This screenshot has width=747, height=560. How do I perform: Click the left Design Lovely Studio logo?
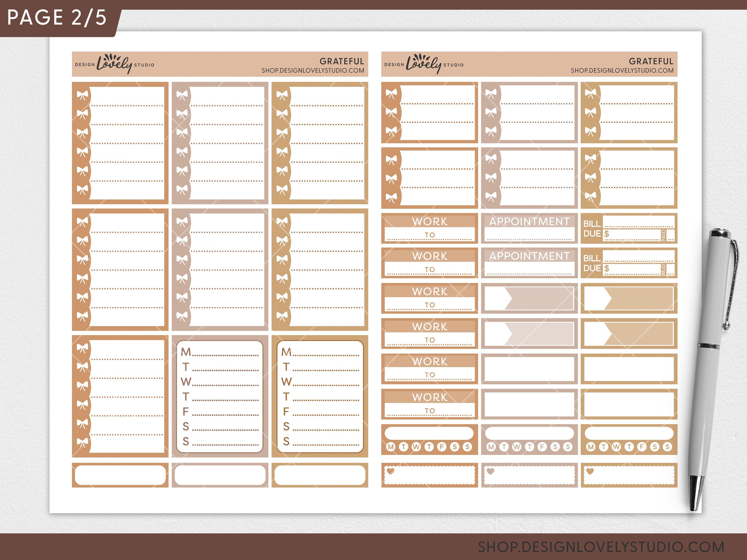pyautogui.click(x=115, y=64)
